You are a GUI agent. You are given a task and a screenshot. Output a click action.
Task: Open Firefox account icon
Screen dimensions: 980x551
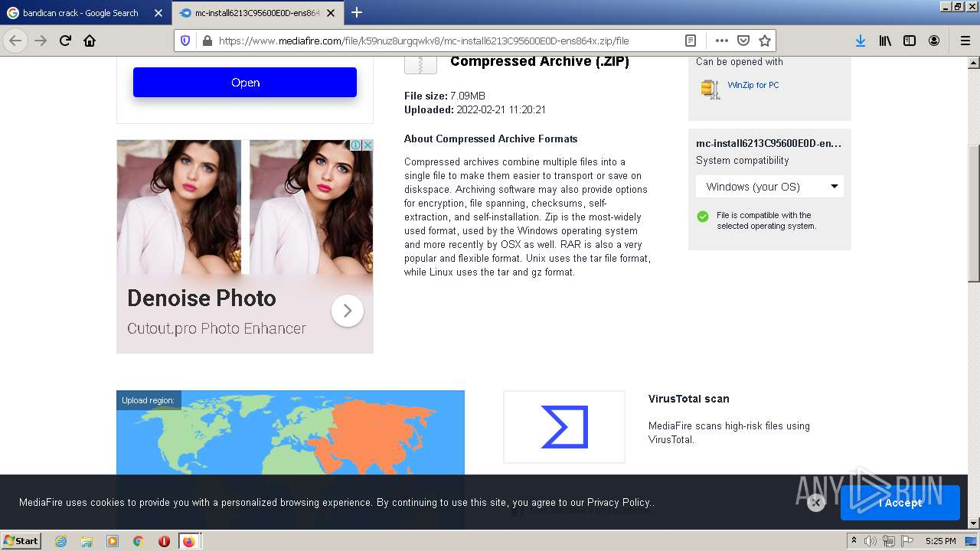coord(934,41)
